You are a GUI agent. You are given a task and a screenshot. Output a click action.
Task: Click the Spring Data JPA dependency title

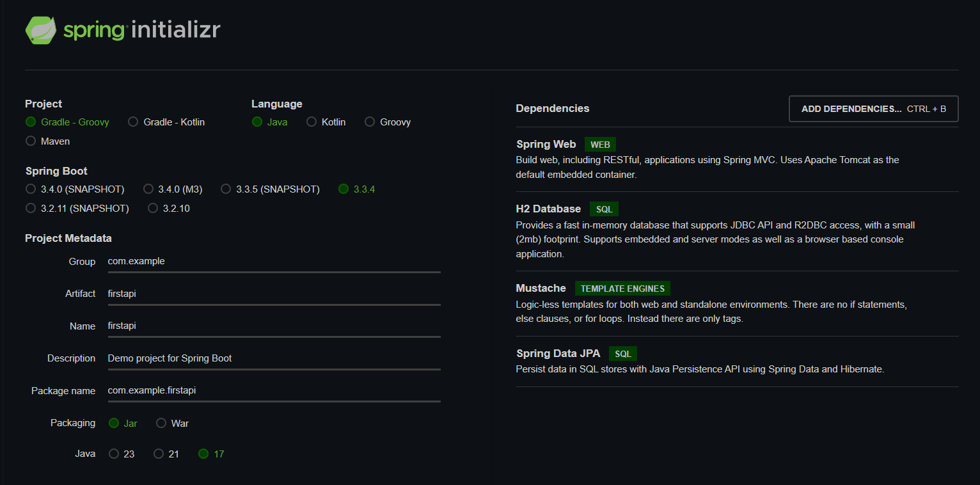click(x=558, y=353)
